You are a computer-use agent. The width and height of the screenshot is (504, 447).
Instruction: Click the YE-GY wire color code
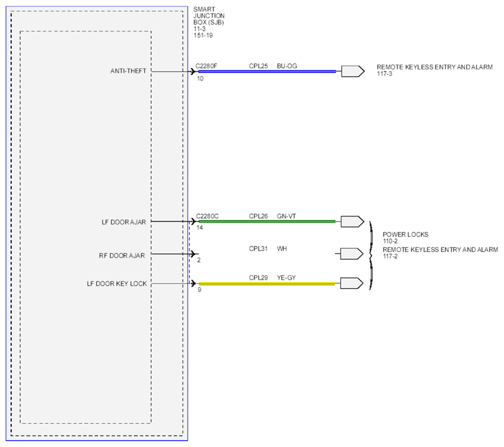point(287,278)
